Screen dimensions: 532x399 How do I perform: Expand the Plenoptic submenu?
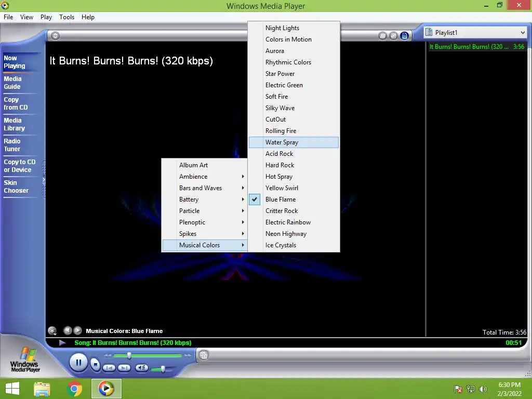pos(205,222)
